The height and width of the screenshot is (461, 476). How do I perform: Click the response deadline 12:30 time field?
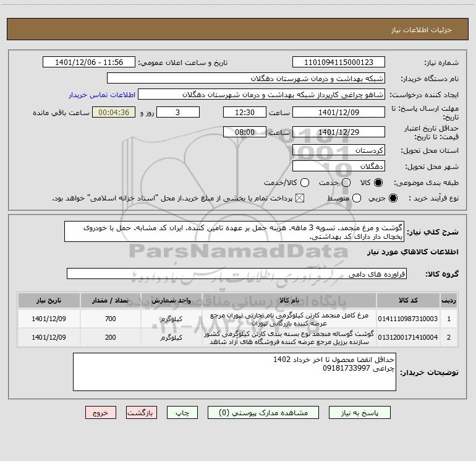(245, 113)
